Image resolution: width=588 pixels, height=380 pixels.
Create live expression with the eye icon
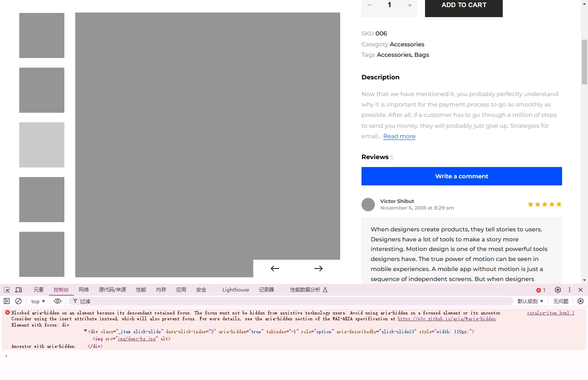(x=58, y=301)
